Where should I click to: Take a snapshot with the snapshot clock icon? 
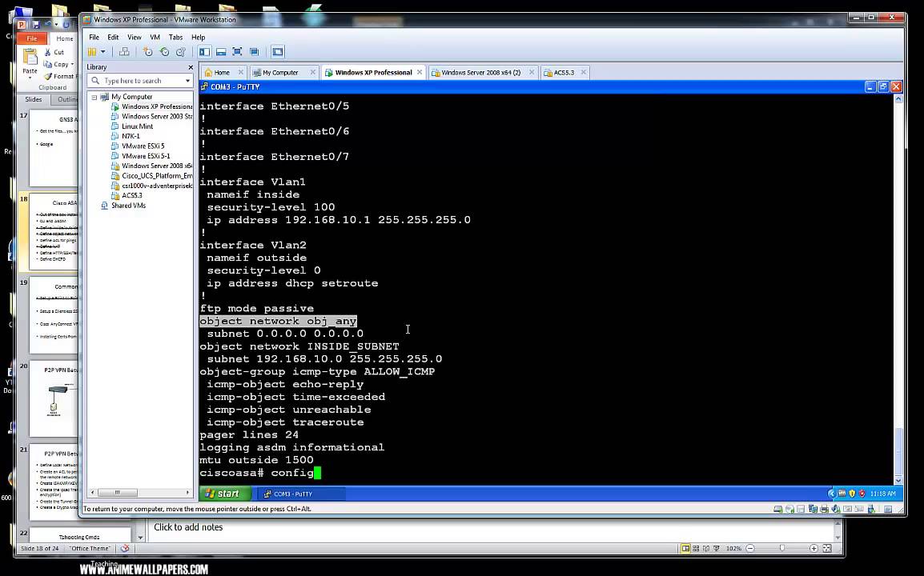point(148,52)
